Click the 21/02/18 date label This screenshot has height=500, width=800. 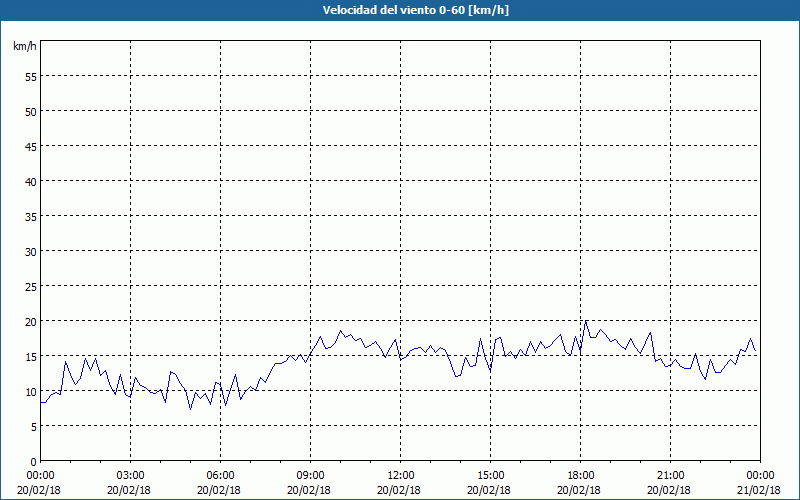(x=759, y=490)
